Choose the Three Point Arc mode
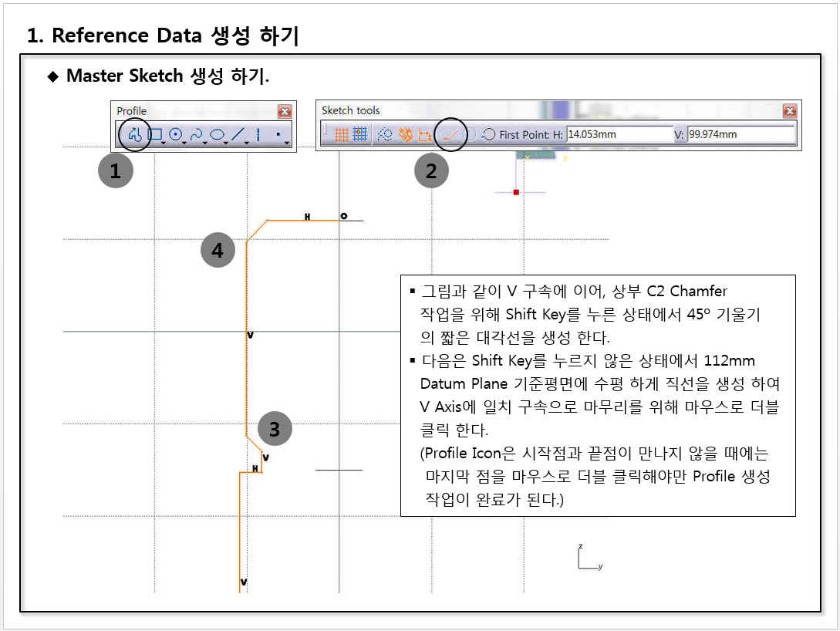Screen dimensions: 840x631 pos(488,134)
